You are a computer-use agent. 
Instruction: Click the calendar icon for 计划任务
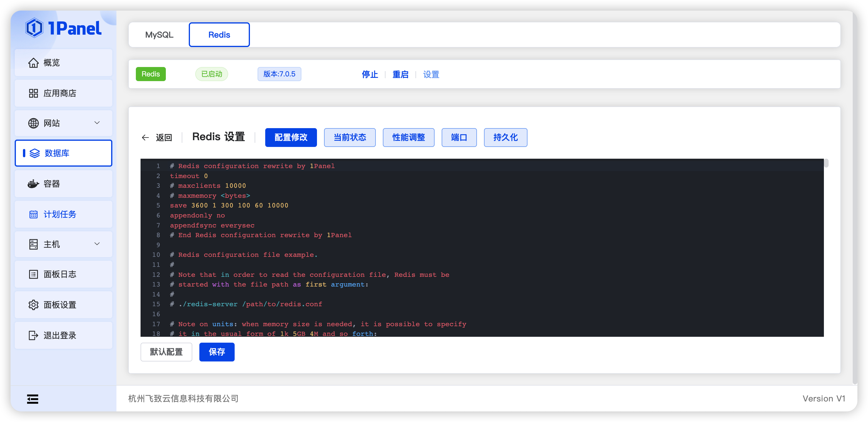[33, 215]
